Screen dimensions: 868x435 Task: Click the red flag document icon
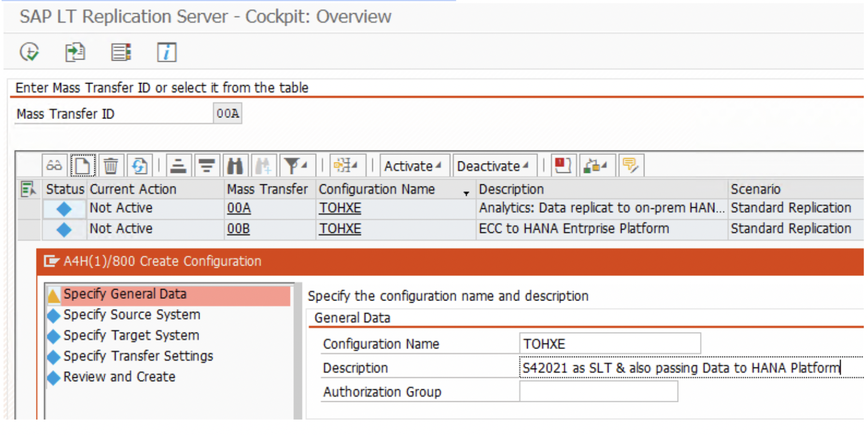click(x=563, y=166)
